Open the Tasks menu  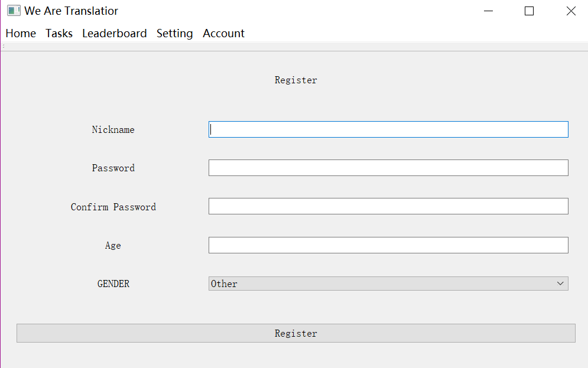pyautogui.click(x=59, y=33)
